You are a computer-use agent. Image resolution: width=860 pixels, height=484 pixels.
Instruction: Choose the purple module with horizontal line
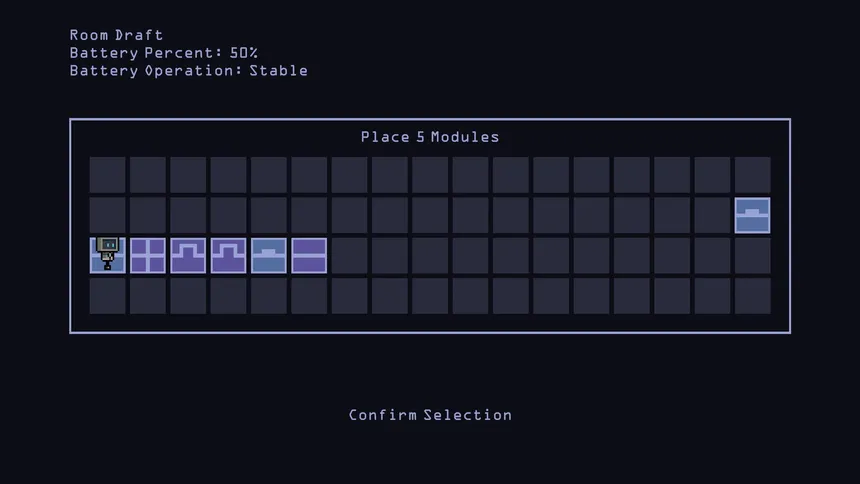pyautogui.click(x=309, y=255)
